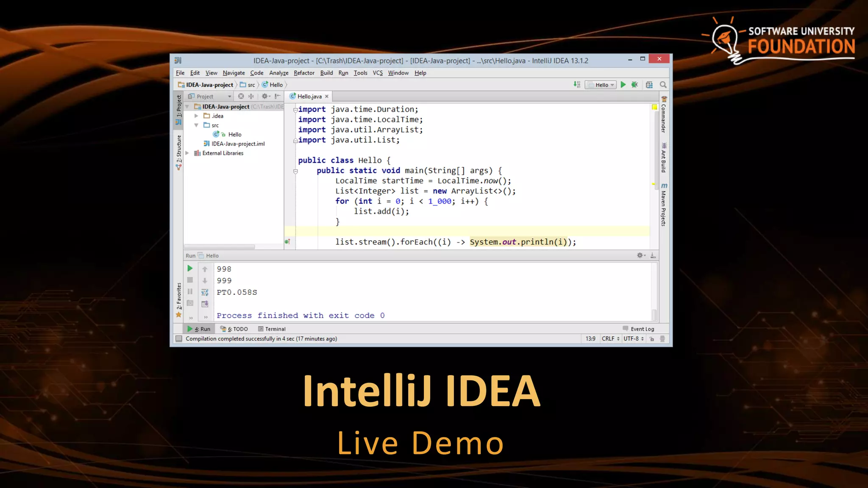This screenshot has width=868, height=488.
Task: Open the File menu
Action: tap(180, 73)
